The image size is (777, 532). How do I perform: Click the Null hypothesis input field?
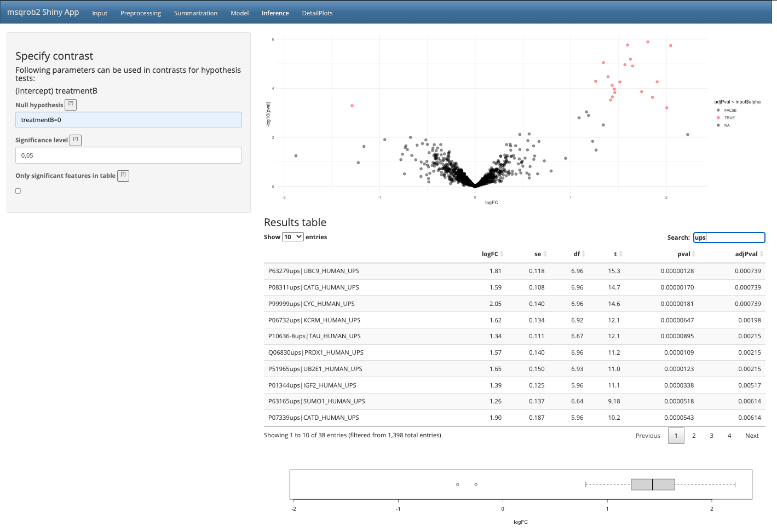tap(129, 120)
